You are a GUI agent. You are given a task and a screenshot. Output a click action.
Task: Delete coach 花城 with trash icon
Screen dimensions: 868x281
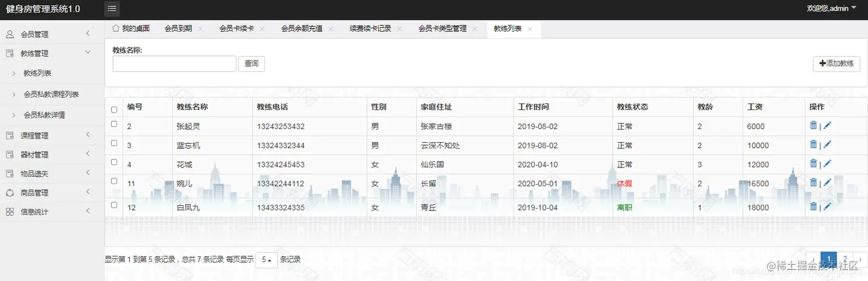(x=813, y=163)
